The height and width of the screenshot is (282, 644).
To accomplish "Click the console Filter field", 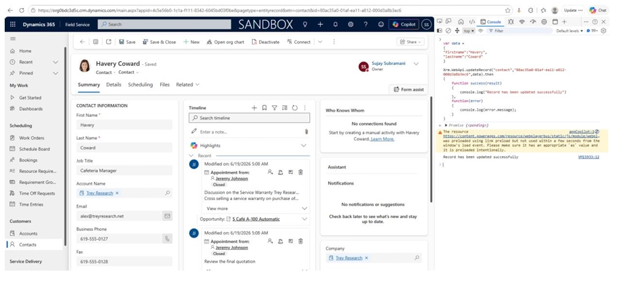I will pos(519,31).
